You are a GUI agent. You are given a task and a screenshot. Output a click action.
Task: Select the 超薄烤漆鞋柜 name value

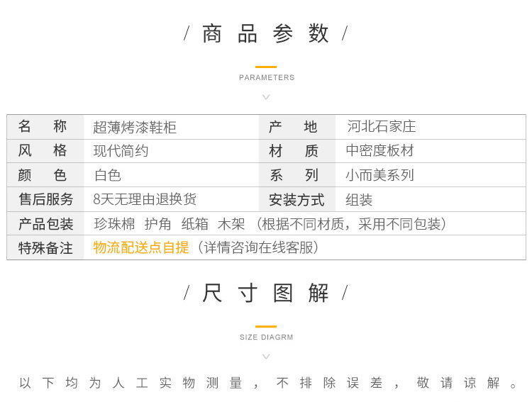click(x=135, y=128)
